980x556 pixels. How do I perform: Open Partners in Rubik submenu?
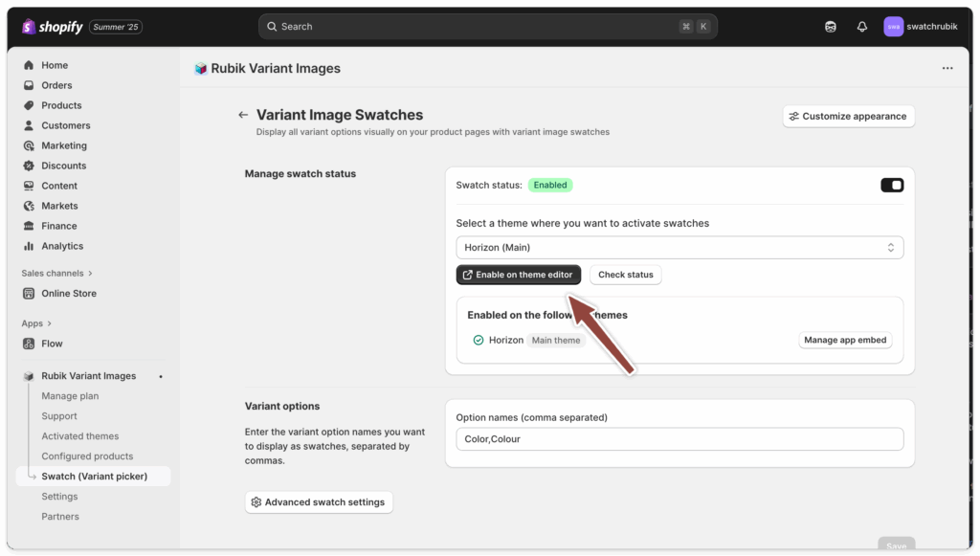pyautogui.click(x=60, y=517)
